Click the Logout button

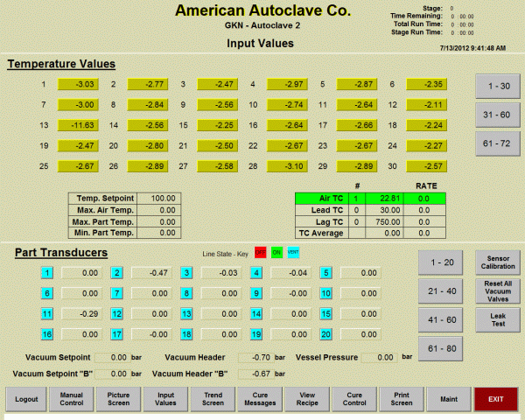pos(26,399)
